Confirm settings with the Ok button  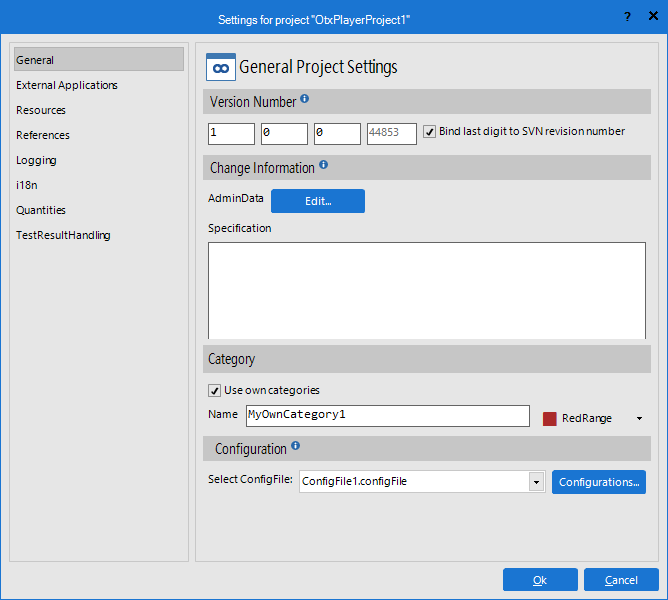point(540,580)
